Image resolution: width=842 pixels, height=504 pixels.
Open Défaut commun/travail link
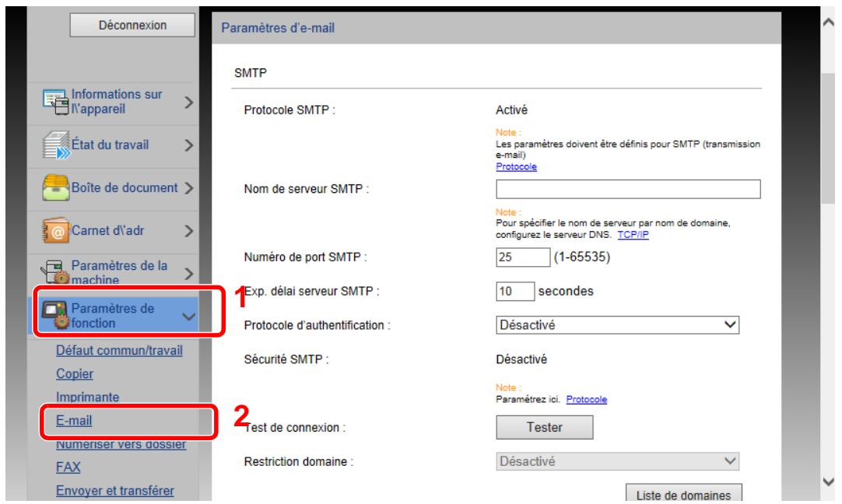(x=119, y=351)
